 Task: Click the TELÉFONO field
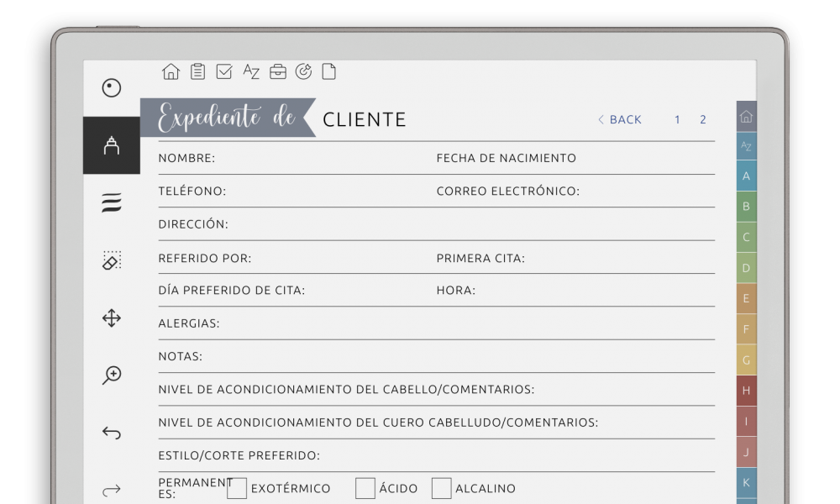(297, 192)
